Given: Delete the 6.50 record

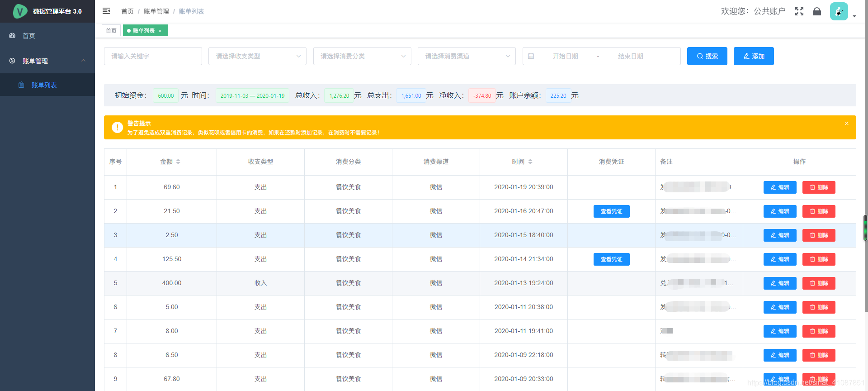Looking at the screenshot, I should click(819, 355).
